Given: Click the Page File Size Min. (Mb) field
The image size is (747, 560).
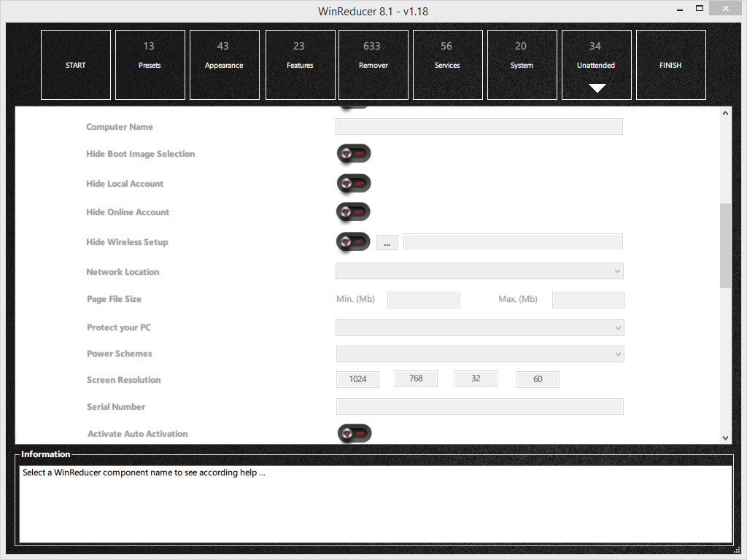Looking at the screenshot, I should pyautogui.click(x=424, y=300).
